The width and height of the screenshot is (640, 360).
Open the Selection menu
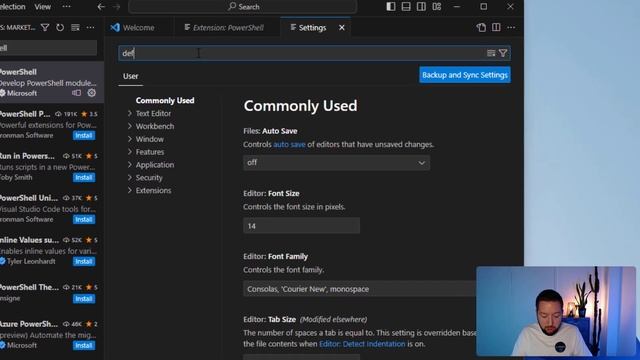13,7
